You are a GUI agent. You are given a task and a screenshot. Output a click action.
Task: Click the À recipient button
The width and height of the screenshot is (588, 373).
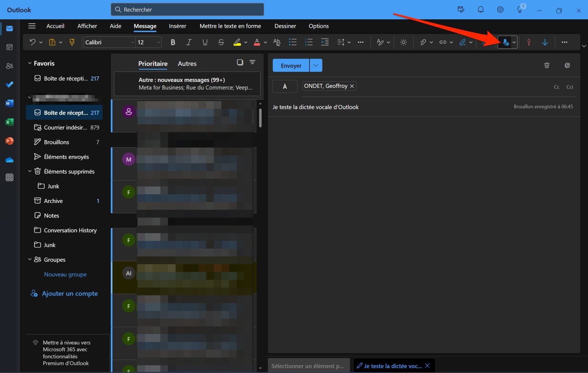coord(285,86)
